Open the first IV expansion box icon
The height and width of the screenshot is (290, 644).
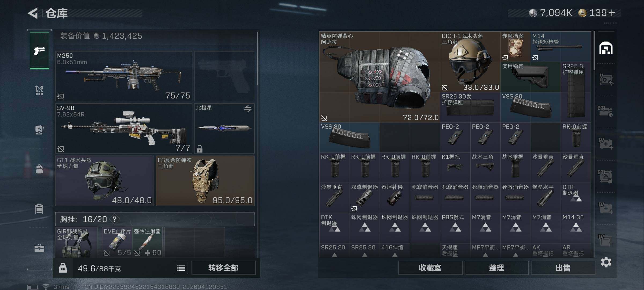[x=605, y=144]
